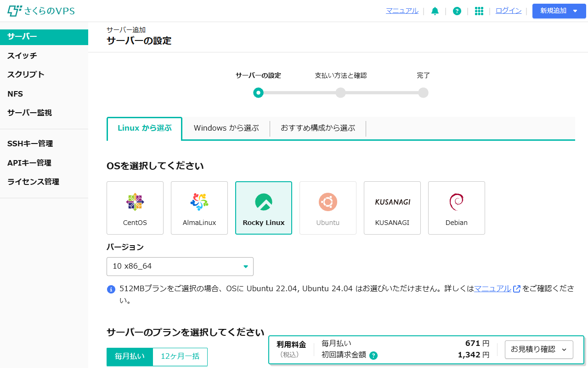Click the ログイン link

tap(508, 11)
